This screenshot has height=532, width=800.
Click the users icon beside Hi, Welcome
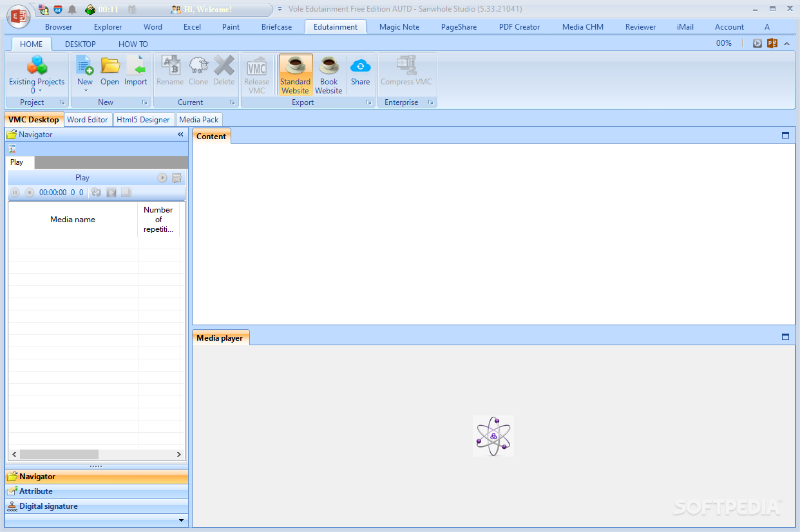click(x=175, y=10)
